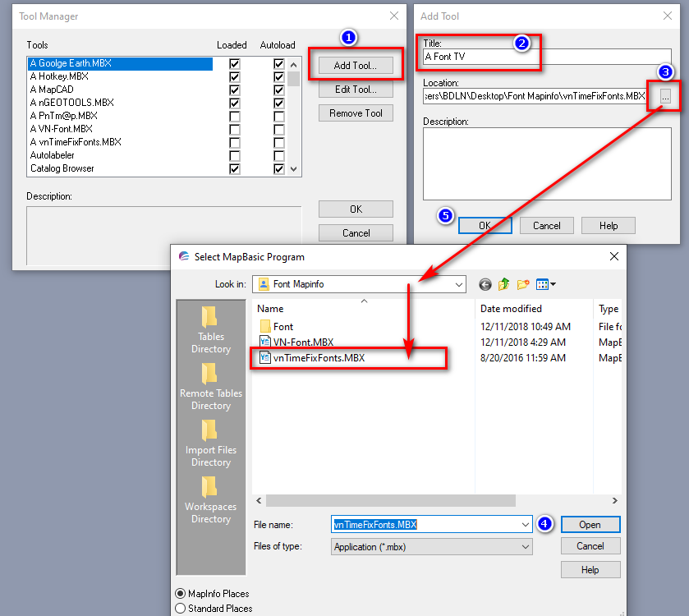Sort files by Type column header
Screen dimensions: 689x616
[x=608, y=309]
